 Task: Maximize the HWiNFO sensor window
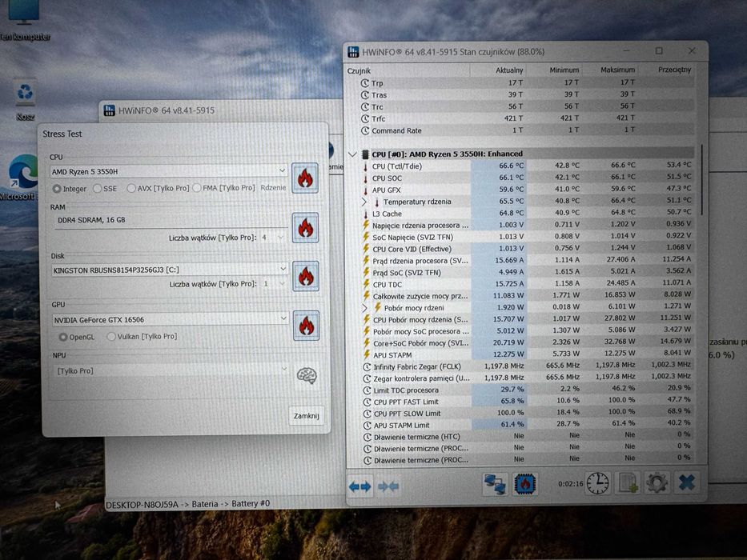click(x=659, y=50)
